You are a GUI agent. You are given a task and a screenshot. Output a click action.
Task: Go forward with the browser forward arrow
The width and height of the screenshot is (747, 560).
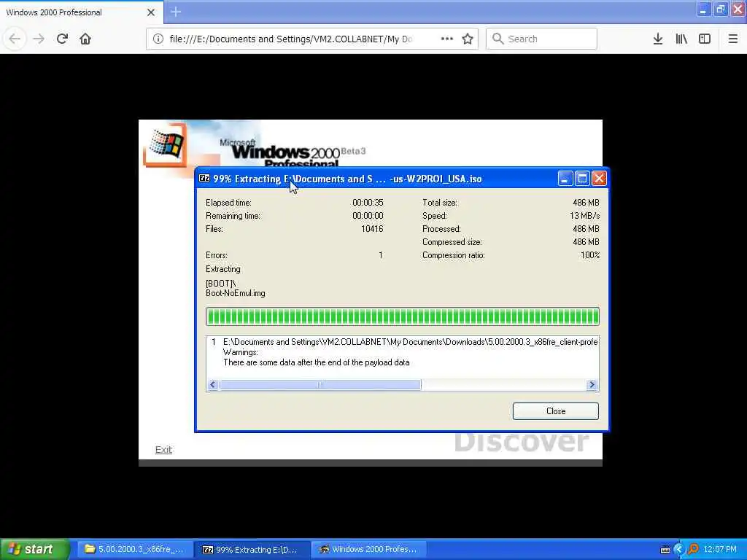pos(39,39)
